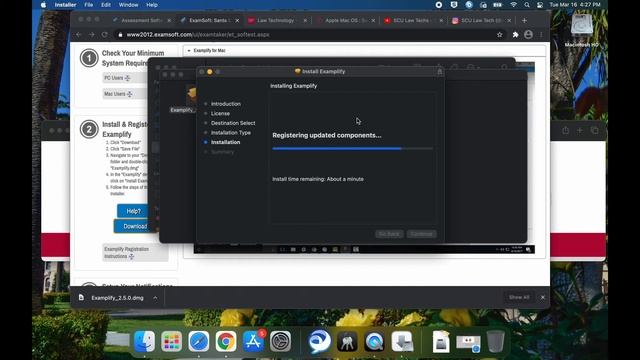Open Chrome extensions puzzle icon

click(x=515, y=35)
